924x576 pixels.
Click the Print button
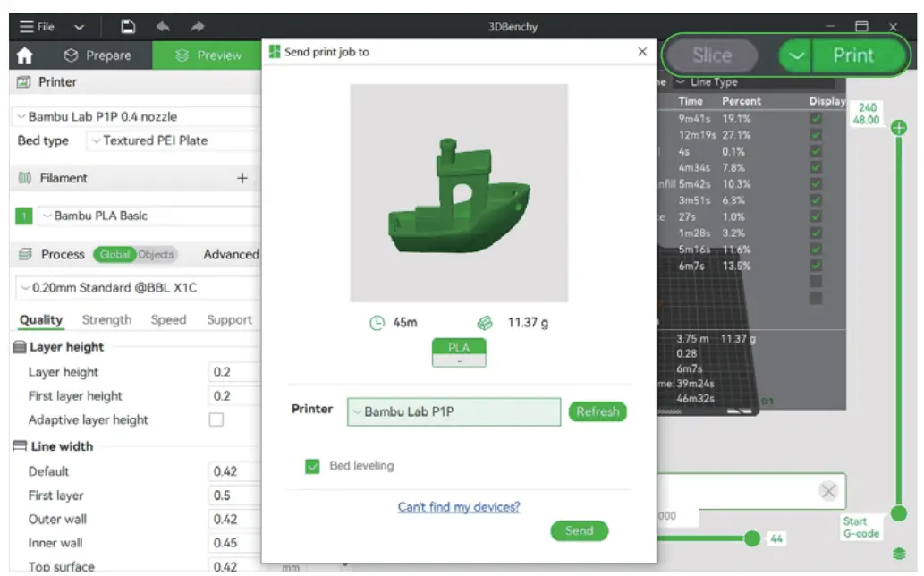tap(858, 55)
